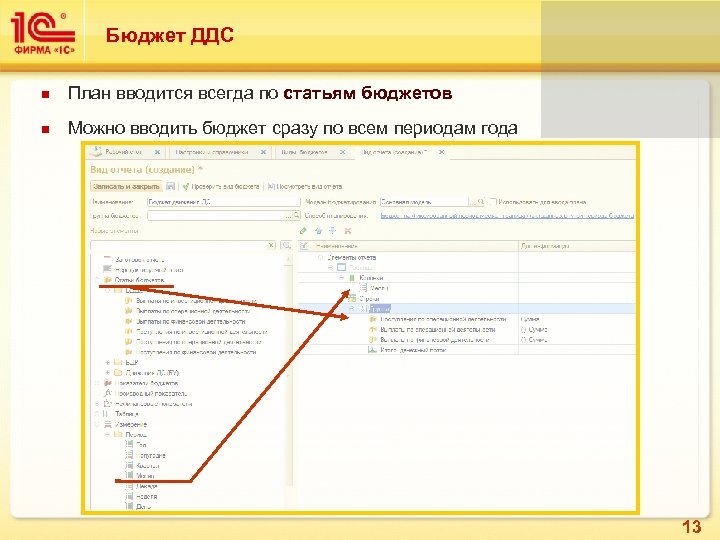Switch to 'Виды бюджетов' tab
The width and height of the screenshot is (720, 540).
click(x=304, y=152)
